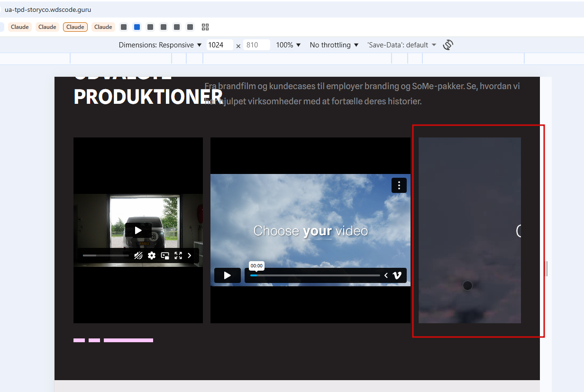The width and height of the screenshot is (584, 392).
Task: Enter fullscreen on the first video
Action: [178, 255]
